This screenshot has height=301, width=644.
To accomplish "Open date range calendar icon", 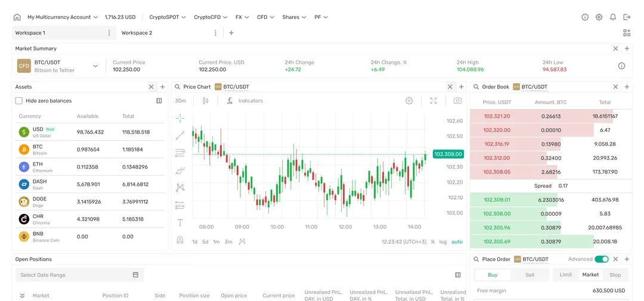I will tap(135, 275).
